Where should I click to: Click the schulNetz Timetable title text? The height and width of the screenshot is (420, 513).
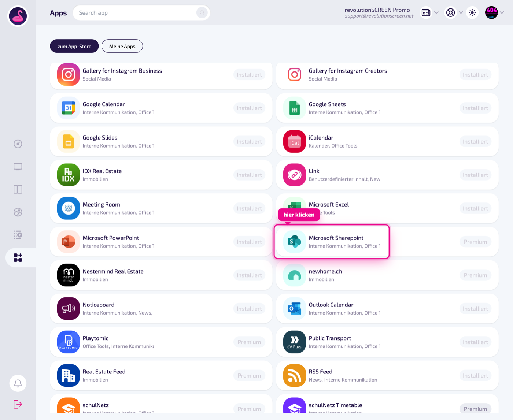click(x=335, y=405)
